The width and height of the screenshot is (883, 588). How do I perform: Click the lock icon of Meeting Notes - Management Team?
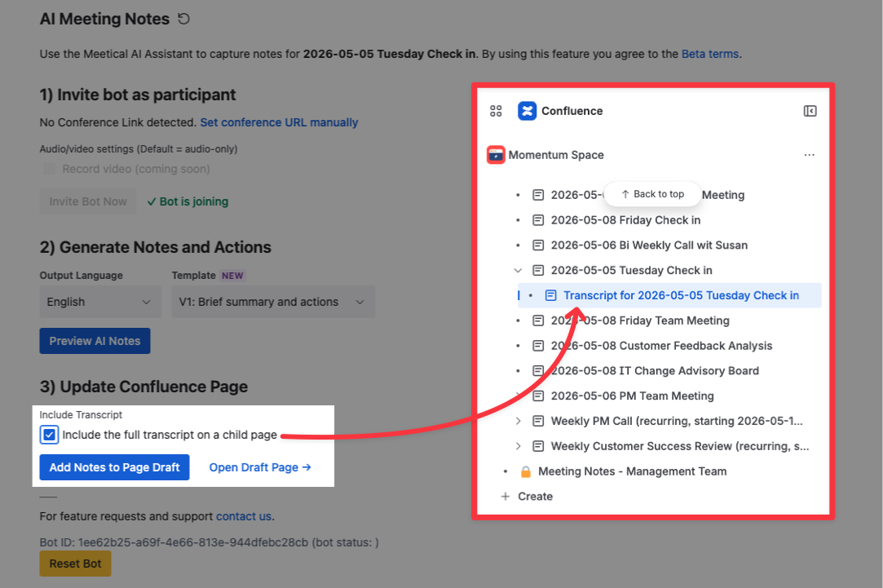[x=525, y=471]
